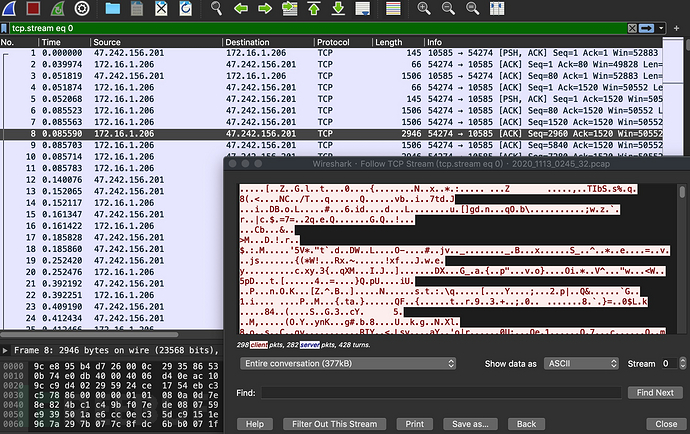This screenshot has width=690, height=434.
Task: Reload the capture file from the toolbar
Action: (x=186, y=8)
